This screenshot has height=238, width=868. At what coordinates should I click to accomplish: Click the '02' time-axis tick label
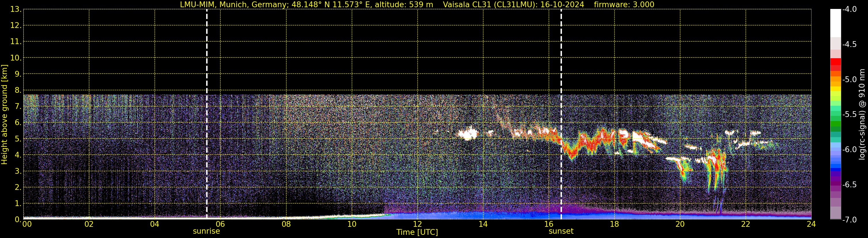point(89,224)
